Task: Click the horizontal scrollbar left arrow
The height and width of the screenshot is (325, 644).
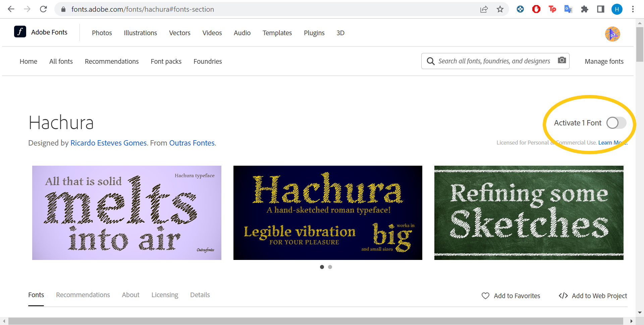Action: [4, 321]
